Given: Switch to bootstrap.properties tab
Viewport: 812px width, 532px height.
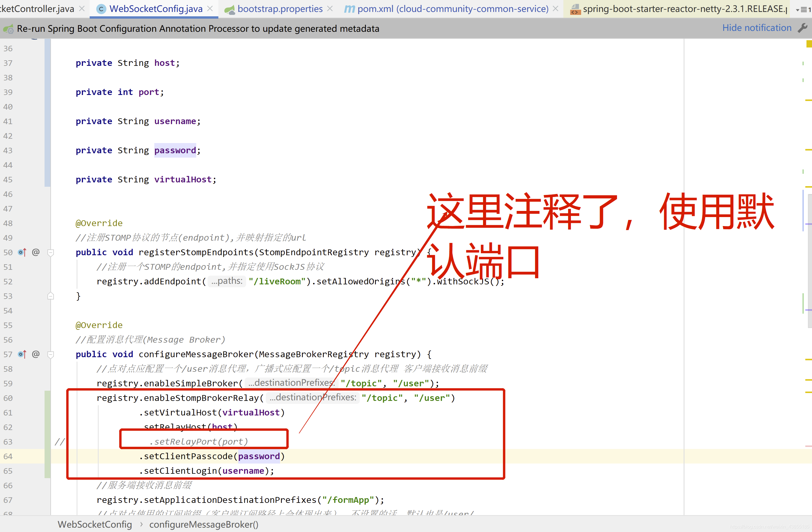Looking at the screenshot, I should point(280,9).
